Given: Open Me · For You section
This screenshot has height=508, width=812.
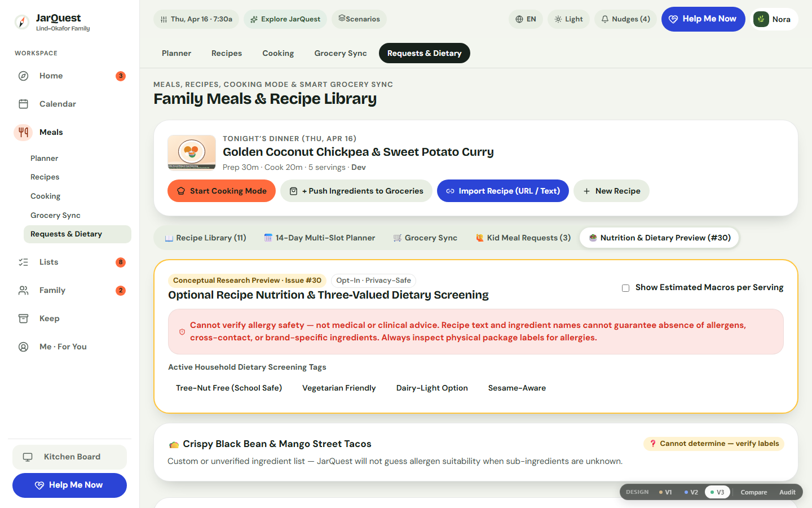Looking at the screenshot, I should click(x=72, y=347).
